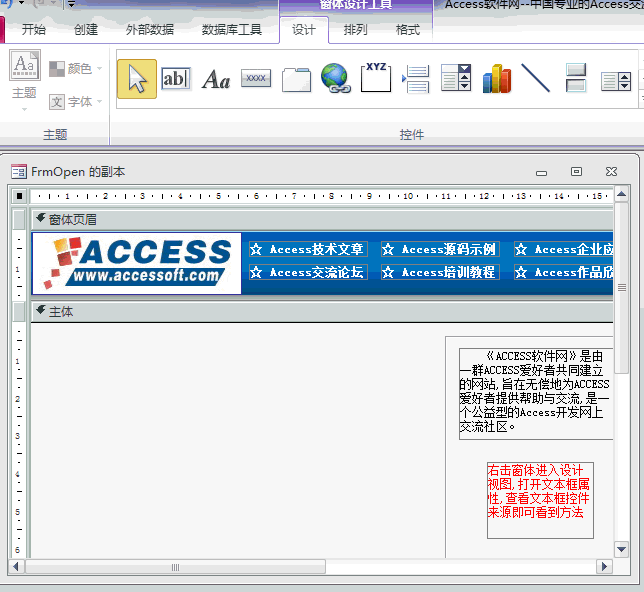Screen dimensions: 644x592
Task: Pick the Chart control
Action: pyautogui.click(x=497, y=78)
